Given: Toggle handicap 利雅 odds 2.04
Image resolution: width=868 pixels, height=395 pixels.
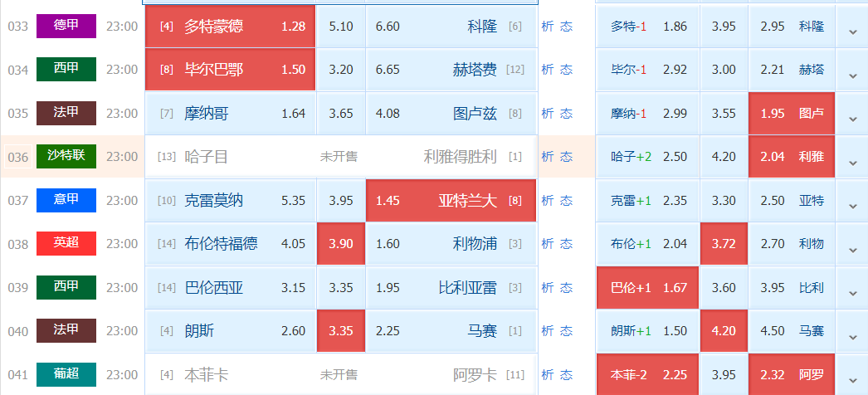Looking at the screenshot, I should [x=792, y=157].
